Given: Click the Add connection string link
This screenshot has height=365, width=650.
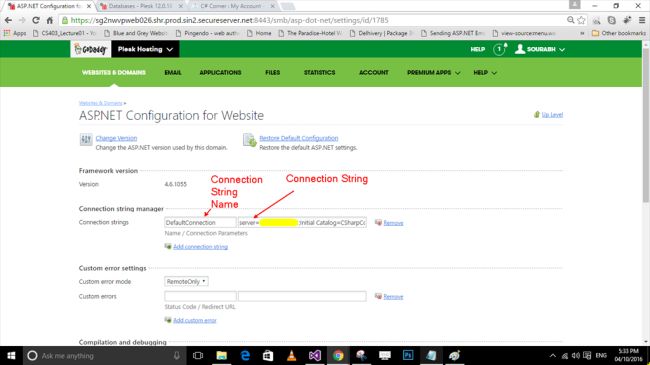Looking at the screenshot, I should pyautogui.click(x=200, y=246).
